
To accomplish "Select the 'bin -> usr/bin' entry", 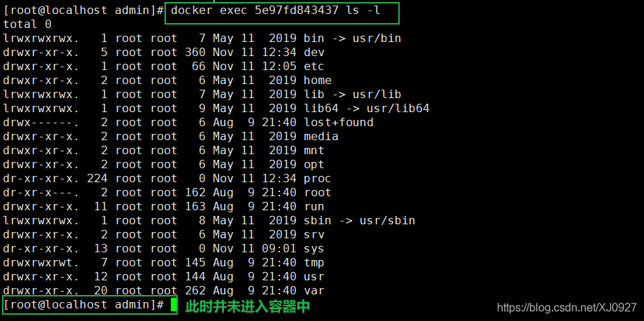I will tap(352, 39).
